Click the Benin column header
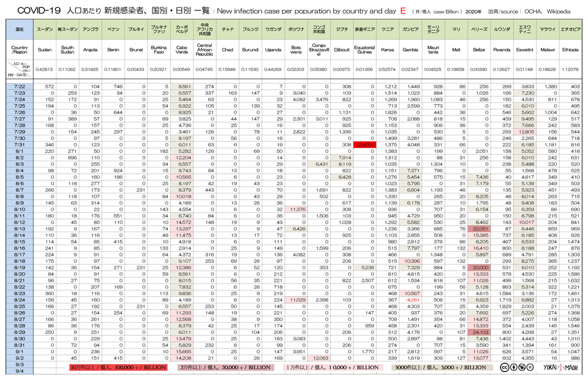588x378 pixels. pos(113,50)
